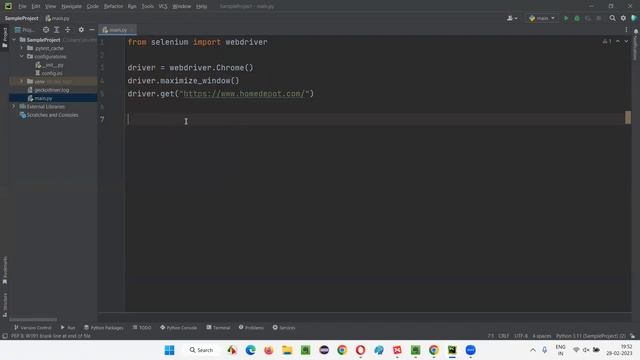The width and height of the screenshot is (640, 360).
Task: Expand the .pytest_cache folder
Action: [22, 48]
